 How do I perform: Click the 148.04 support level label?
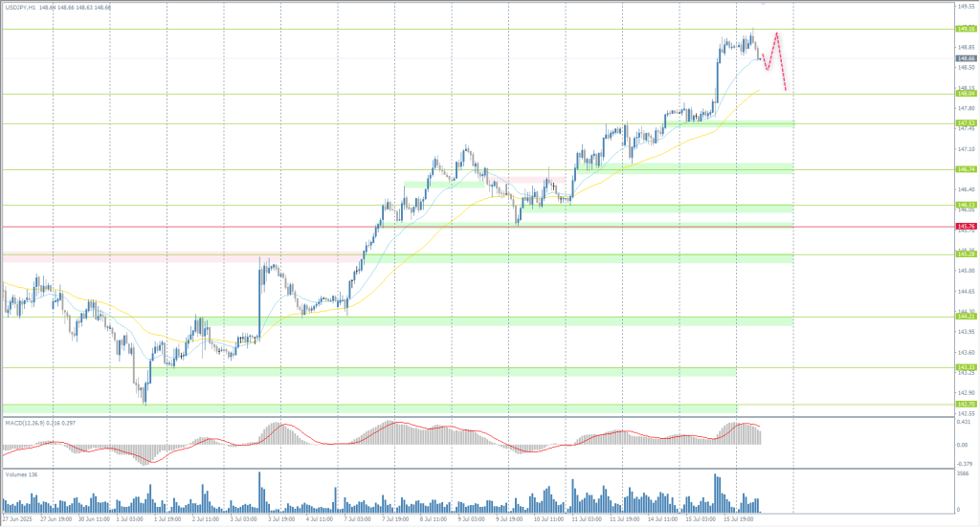tap(965, 94)
